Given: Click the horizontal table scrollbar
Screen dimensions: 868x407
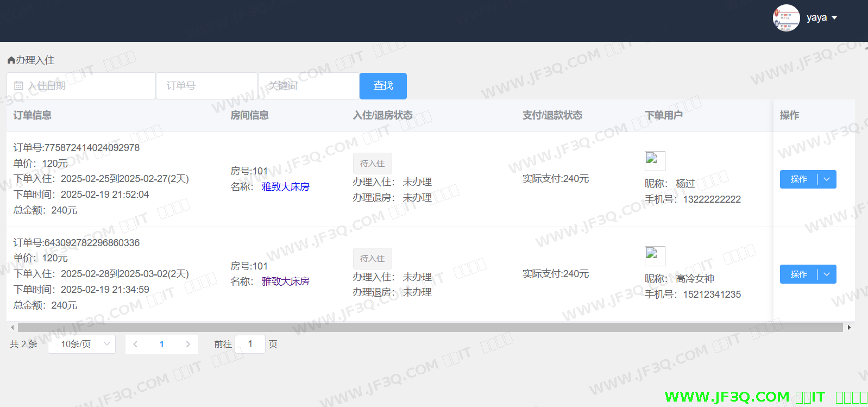Looking at the screenshot, I should click(x=429, y=327).
